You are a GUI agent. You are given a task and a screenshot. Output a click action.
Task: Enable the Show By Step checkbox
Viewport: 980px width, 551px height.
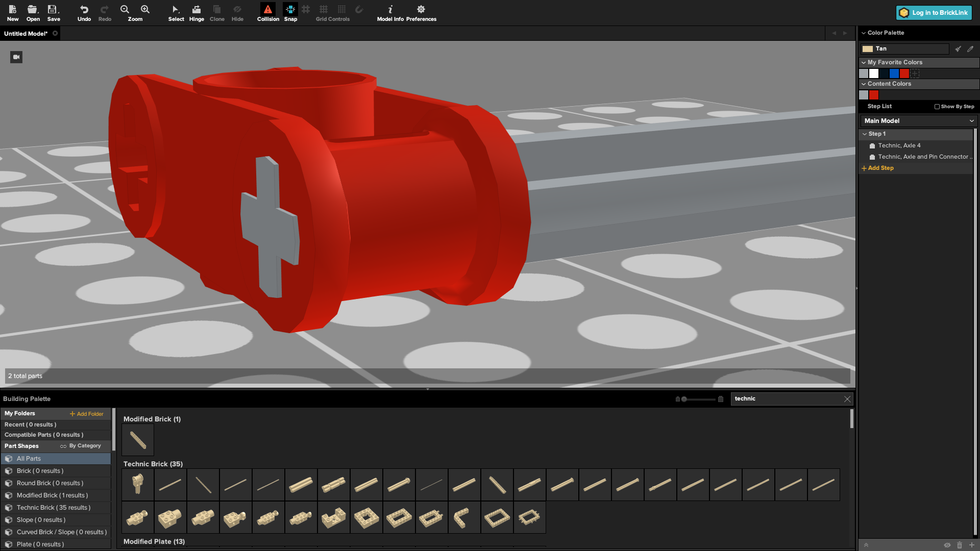tap(937, 107)
